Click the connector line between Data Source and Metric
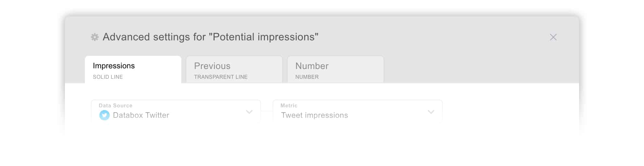Viewport: 644px width, 166px height. [267, 111]
